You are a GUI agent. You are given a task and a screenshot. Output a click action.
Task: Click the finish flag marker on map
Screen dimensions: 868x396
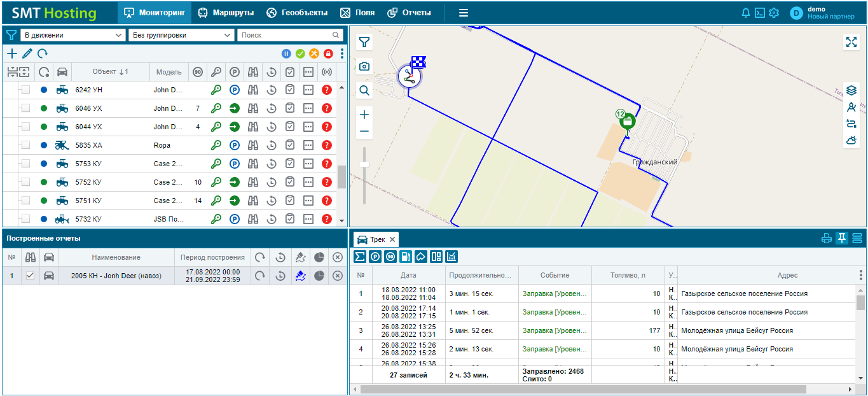pos(418,62)
